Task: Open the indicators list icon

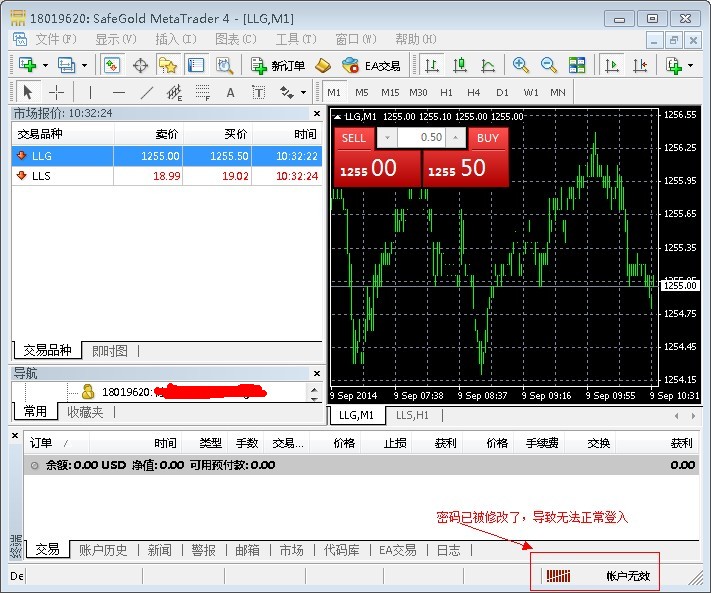Action: (674, 65)
